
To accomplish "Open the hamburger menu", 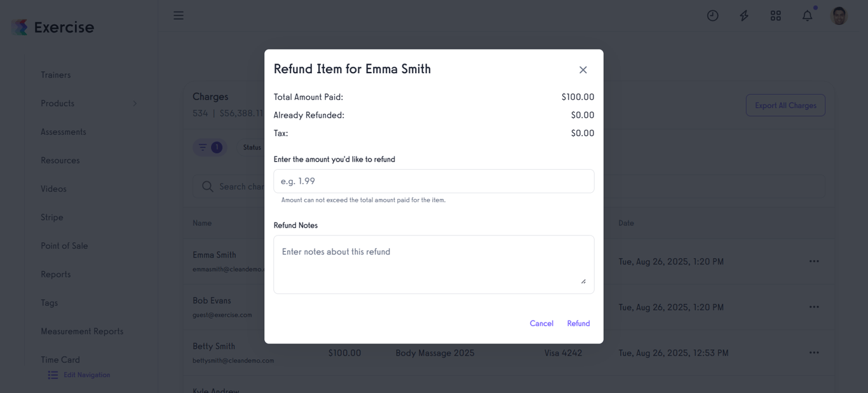I will (x=178, y=15).
